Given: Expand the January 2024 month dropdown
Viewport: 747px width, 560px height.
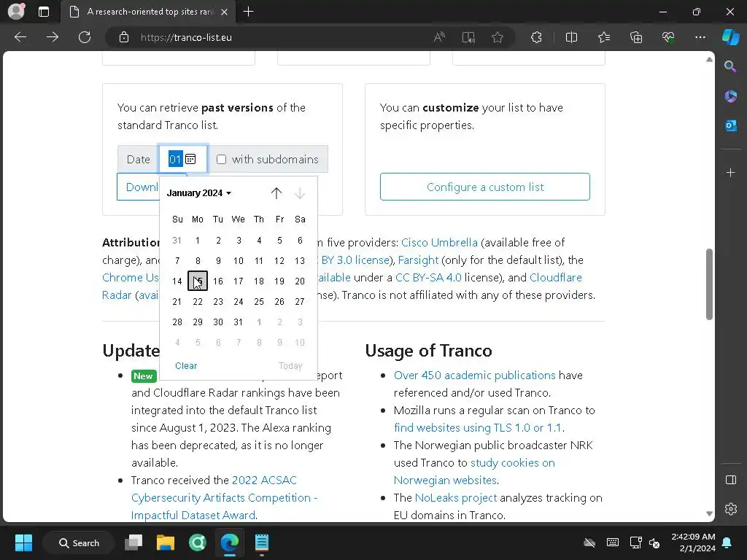Looking at the screenshot, I should point(198,192).
